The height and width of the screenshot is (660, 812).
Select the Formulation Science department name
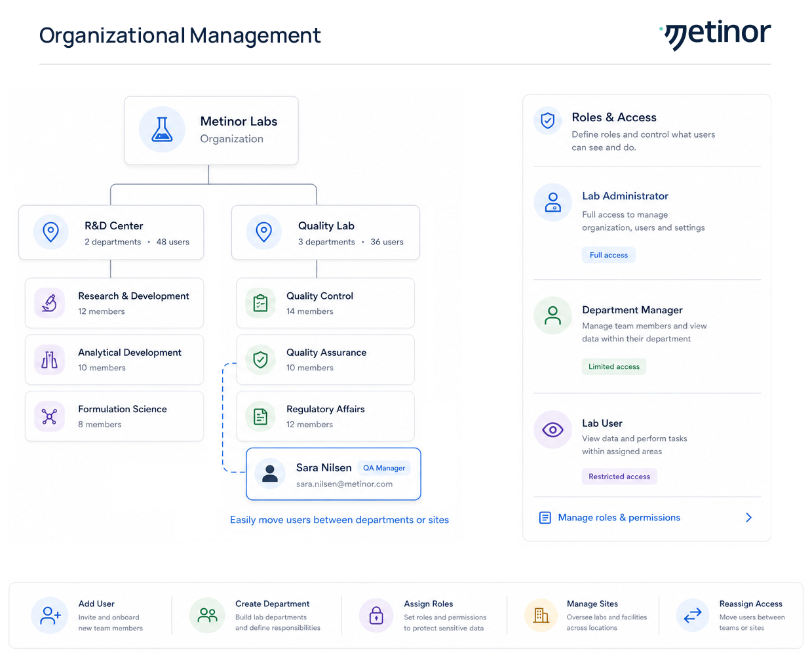click(x=123, y=409)
